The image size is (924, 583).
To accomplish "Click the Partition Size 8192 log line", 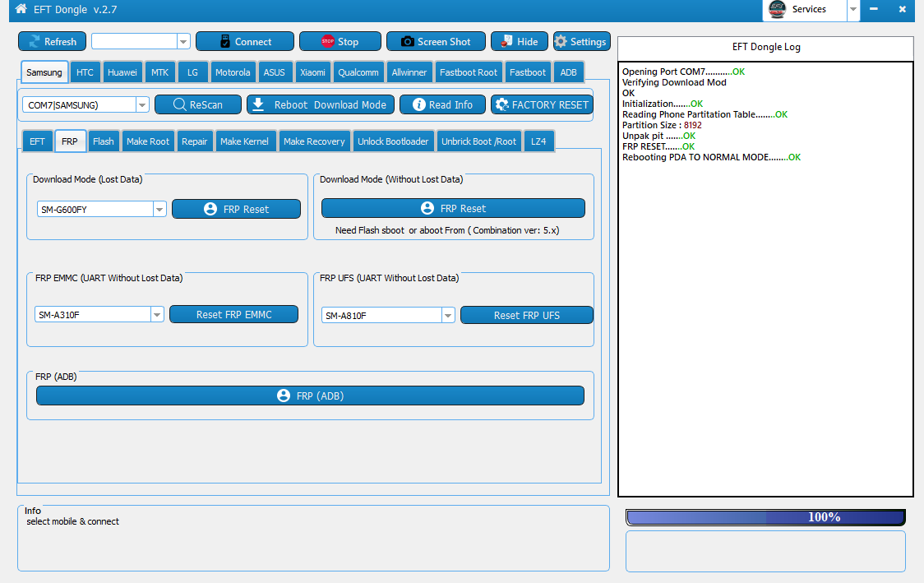I will [662, 125].
